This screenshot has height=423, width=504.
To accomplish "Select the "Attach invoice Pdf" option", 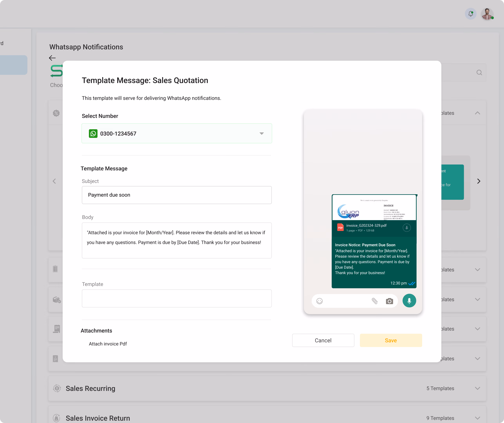I will click(108, 344).
